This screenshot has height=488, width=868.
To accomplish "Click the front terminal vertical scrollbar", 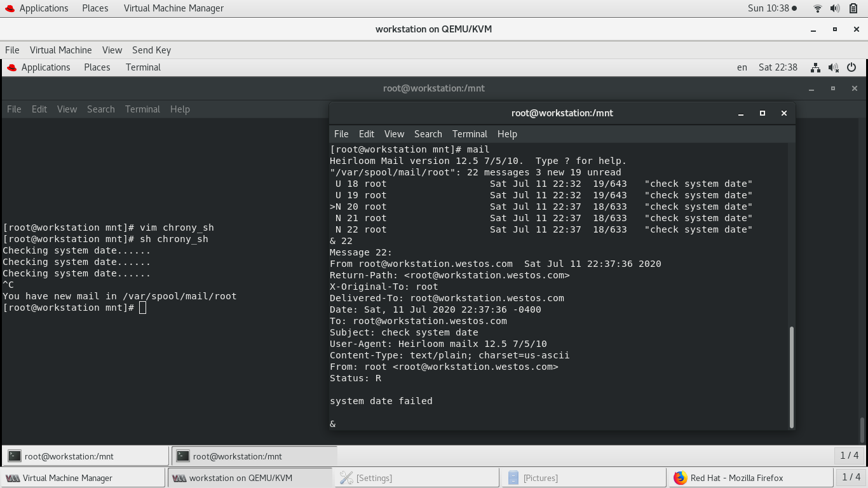I will (791, 377).
